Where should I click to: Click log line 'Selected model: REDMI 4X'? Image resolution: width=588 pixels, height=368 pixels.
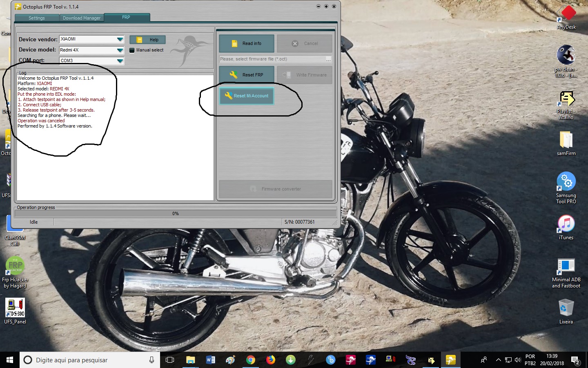click(x=43, y=89)
